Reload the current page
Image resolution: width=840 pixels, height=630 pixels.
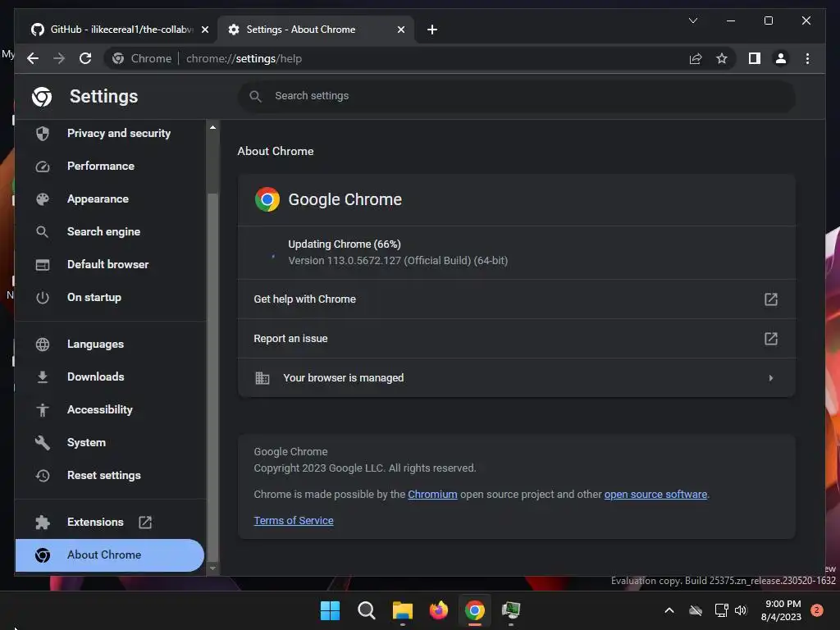pyautogui.click(x=85, y=58)
